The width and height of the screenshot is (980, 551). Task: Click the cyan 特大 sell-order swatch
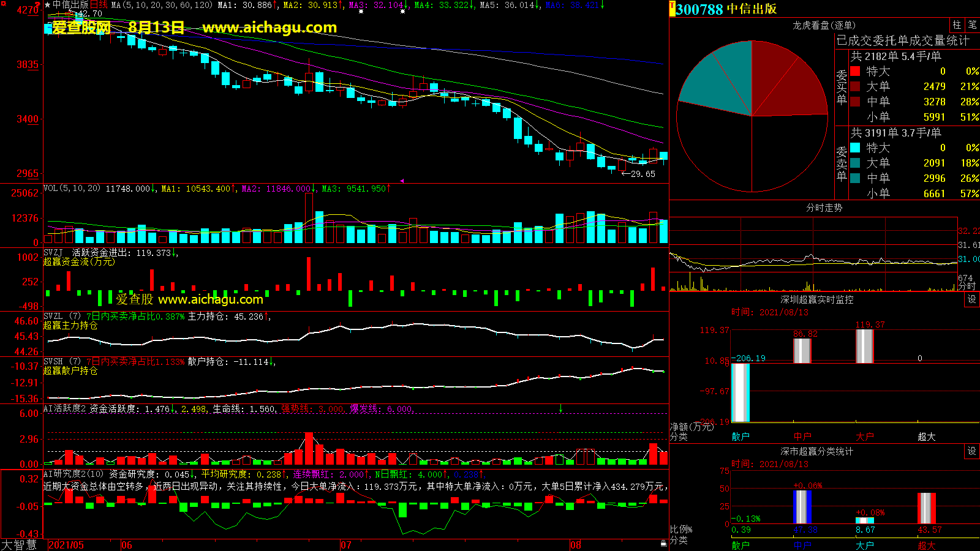point(855,148)
